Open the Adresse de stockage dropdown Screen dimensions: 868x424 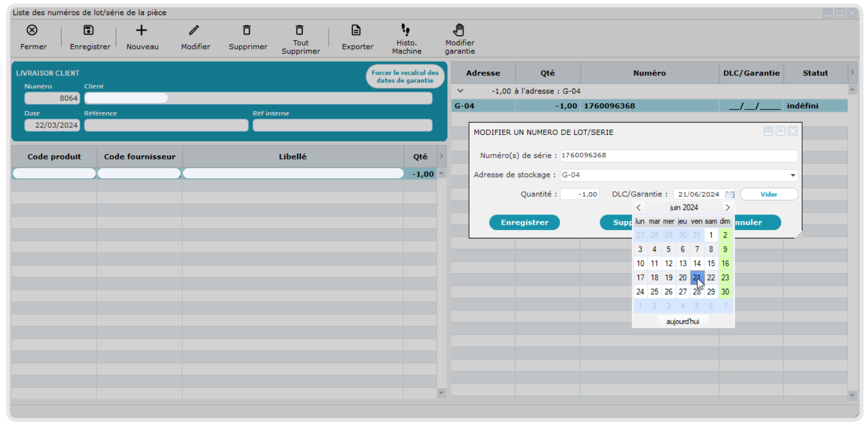coord(793,175)
